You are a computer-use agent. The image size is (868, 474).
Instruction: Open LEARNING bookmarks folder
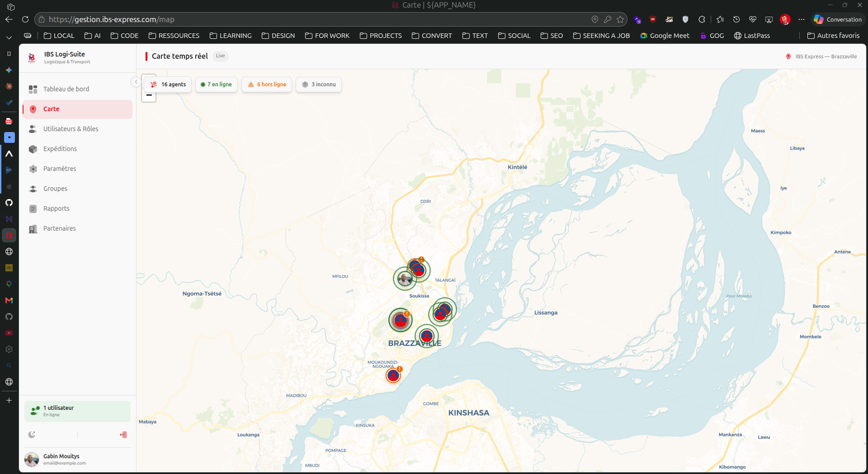[231, 36]
